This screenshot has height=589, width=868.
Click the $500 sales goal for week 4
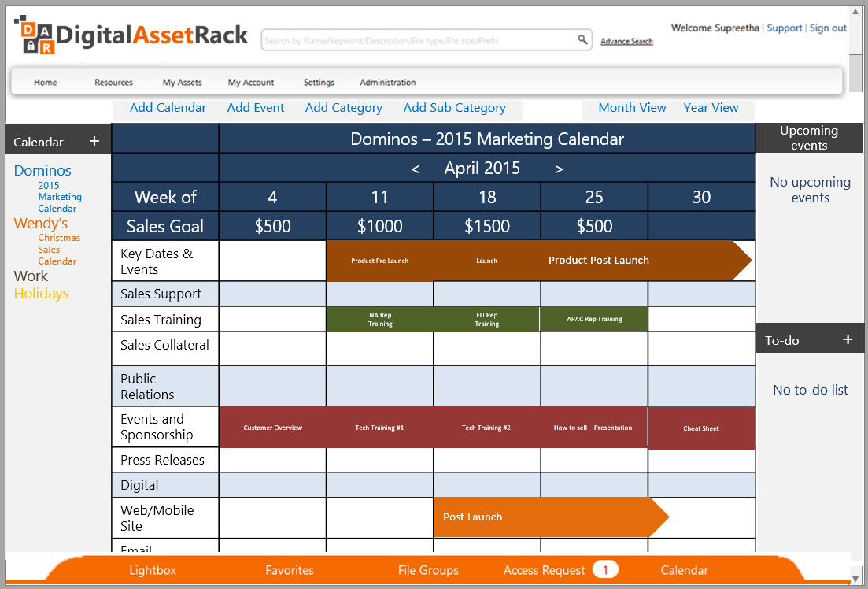tap(272, 226)
